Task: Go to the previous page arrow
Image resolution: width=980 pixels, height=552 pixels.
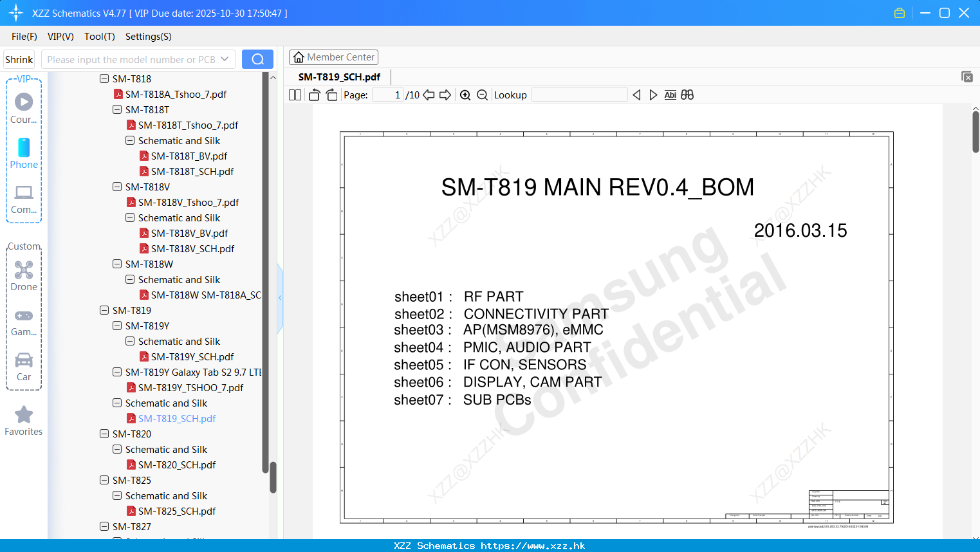Action: pyautogui.click(x=429, y=95)
